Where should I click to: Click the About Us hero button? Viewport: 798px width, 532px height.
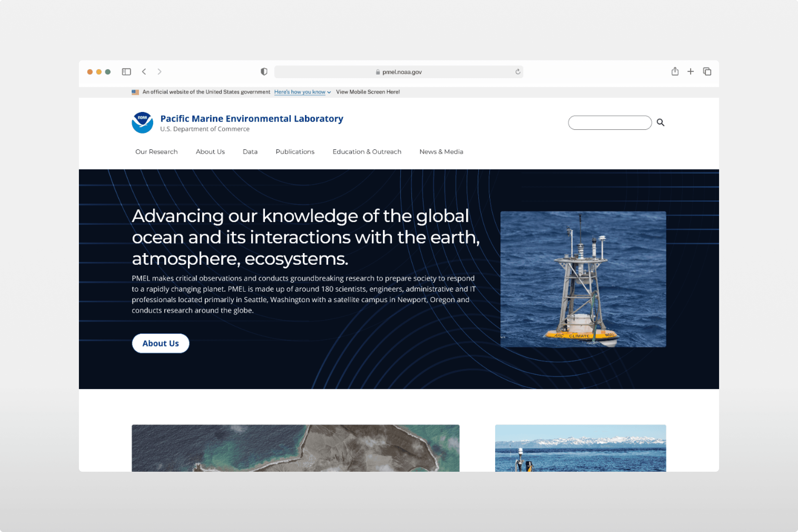[160, 343]
